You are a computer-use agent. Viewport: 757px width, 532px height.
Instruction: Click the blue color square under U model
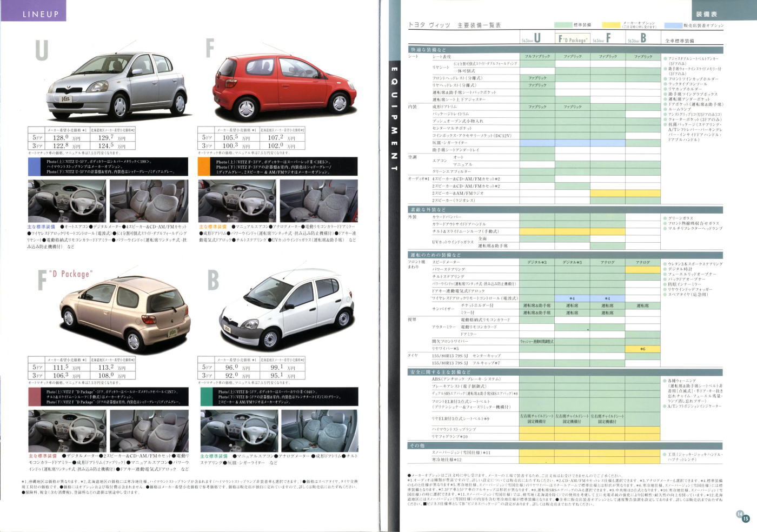click(34, 167)
